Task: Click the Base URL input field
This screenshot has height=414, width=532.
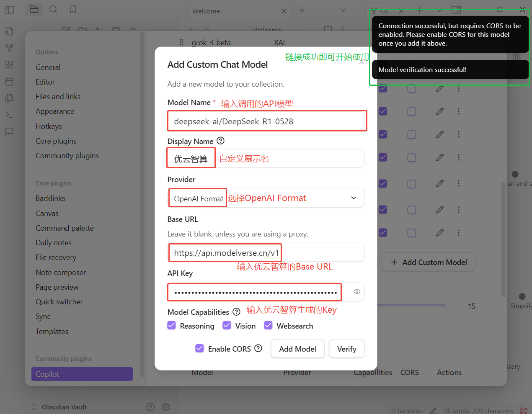Action: pos(266,252)
